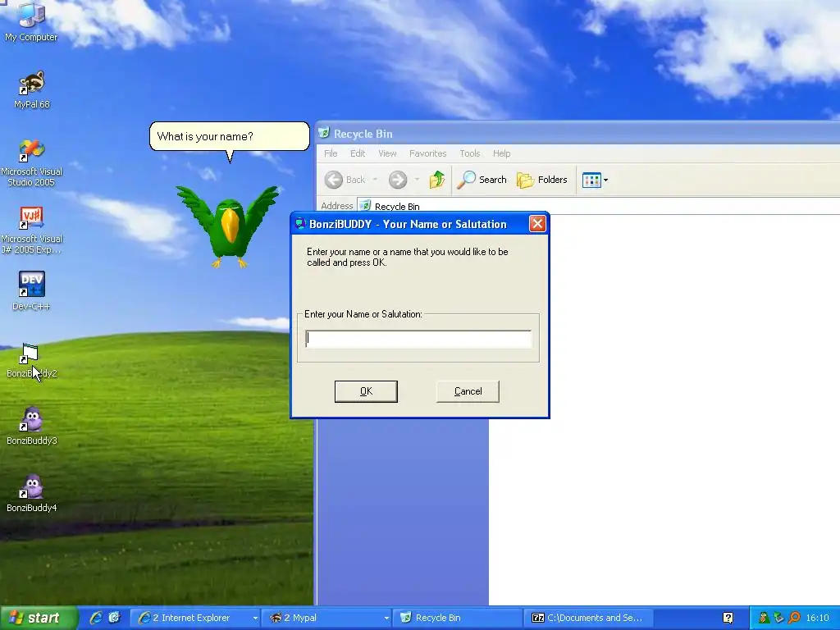Image resolution: width=840 pixels, height=630 pixels.
Task: Click the question mark taskbar icon
Action: pos(728,618)
